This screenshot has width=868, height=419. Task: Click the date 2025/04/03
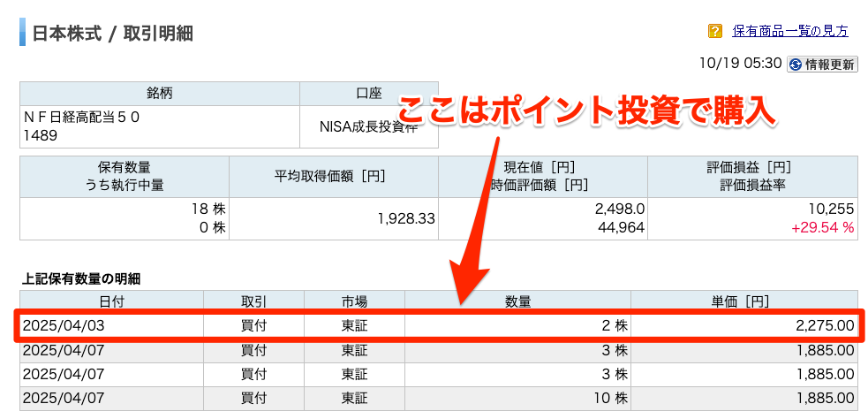(x=64, y=326)
